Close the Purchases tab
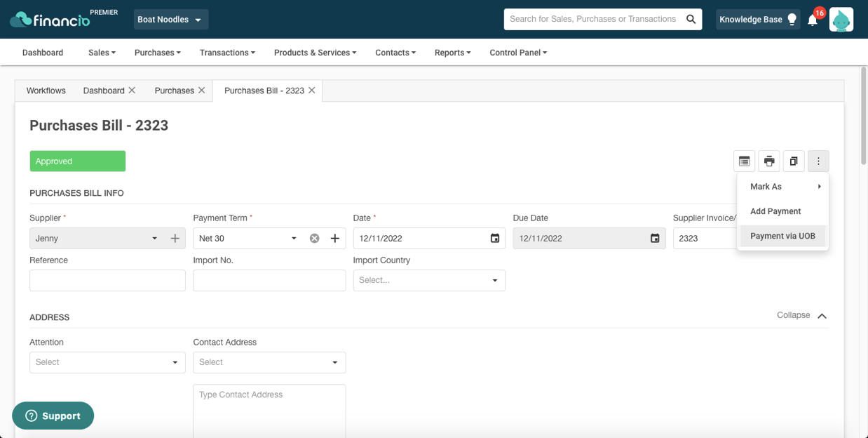This screenshot has width=868, height=438. coord(202,91)
